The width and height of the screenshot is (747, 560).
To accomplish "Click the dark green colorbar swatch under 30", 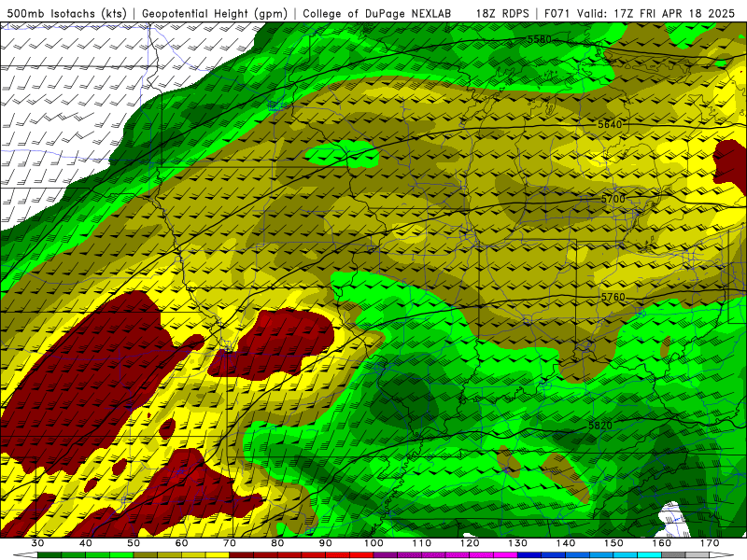I will click(49, 555).
